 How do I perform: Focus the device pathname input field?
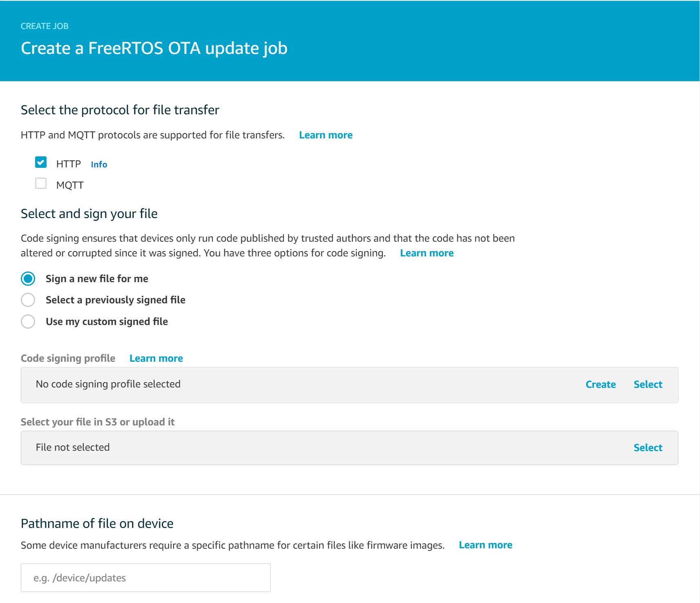(146, 578)
